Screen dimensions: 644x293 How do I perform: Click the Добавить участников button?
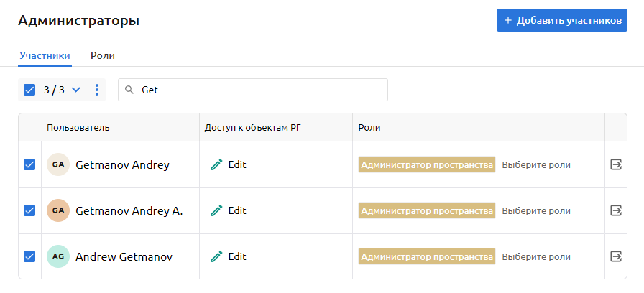pos(561,20)
